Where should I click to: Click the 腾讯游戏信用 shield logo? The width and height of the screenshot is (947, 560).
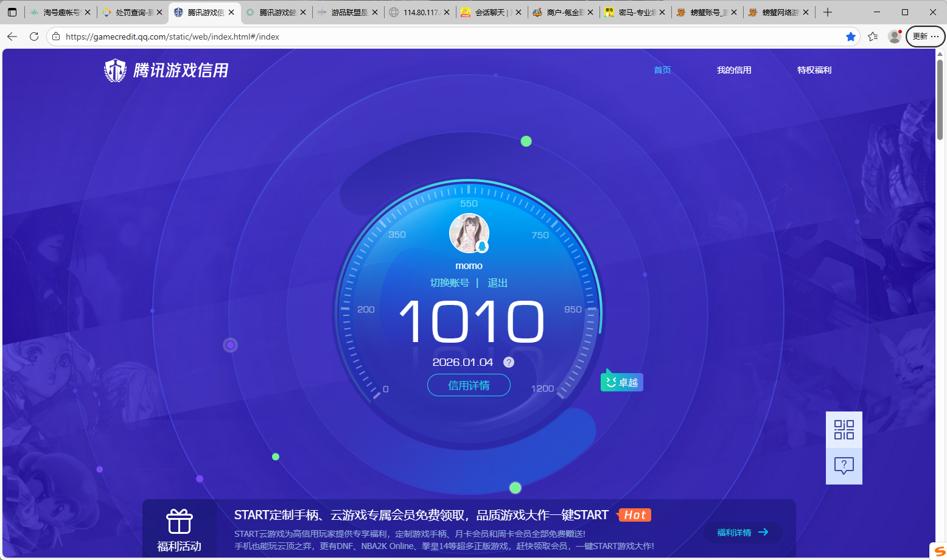(x=116, y=69)
